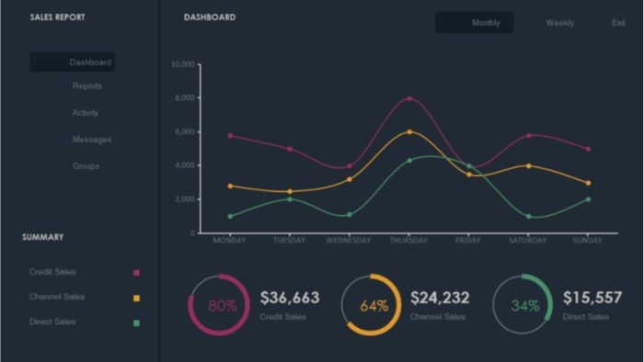Switch to the Weekly view
644x362 pixels.
pos(559,23)
